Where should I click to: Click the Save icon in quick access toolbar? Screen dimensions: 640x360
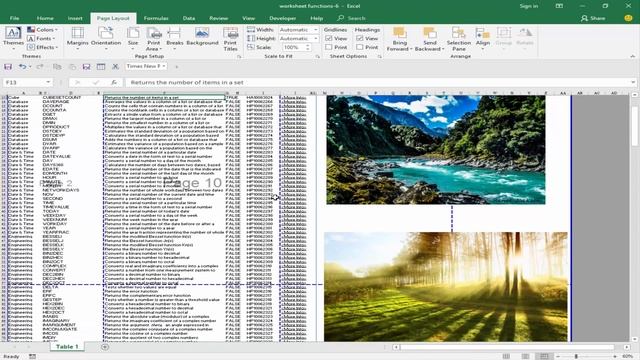8,67
